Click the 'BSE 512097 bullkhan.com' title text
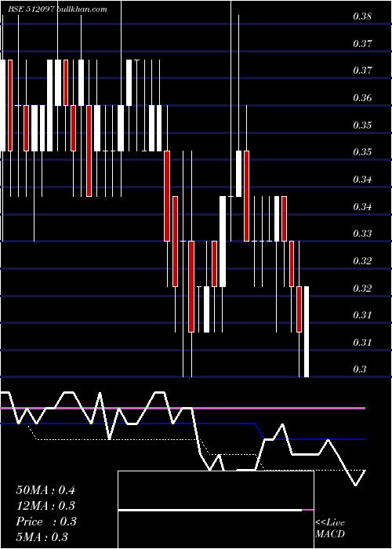Viewport: 392px width, 549px height. (x=57, y=9)
